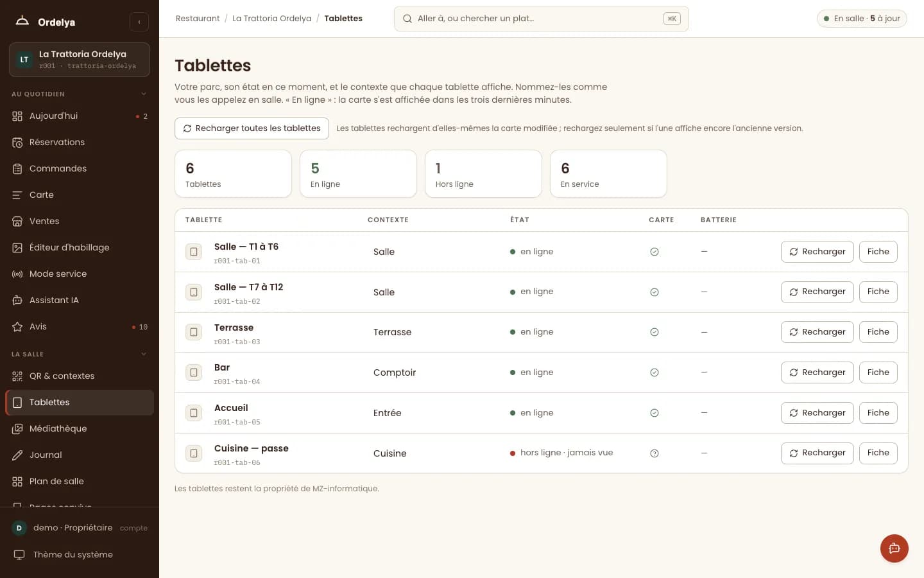
Task: Click the LT restaurant avatar
Action: (24, 60)
